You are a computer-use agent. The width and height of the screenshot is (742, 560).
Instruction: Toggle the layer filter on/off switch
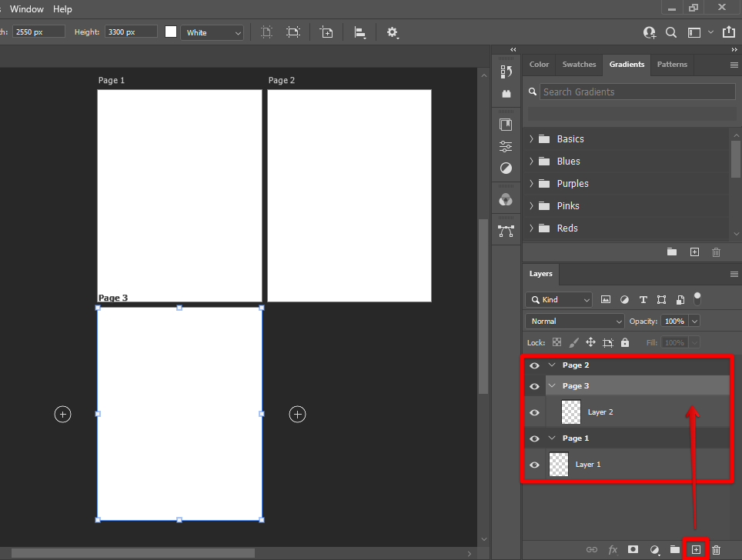pos(697,298)
